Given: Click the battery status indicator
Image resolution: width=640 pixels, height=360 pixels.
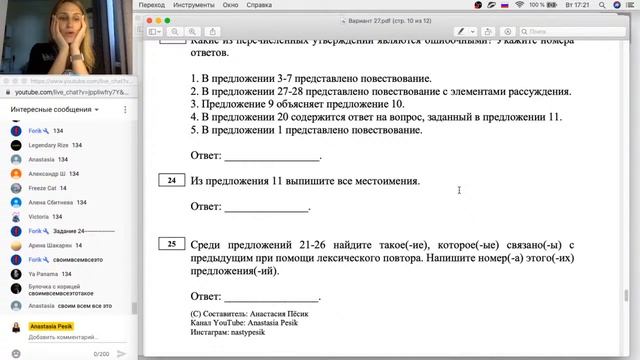Looking at the screenshot, I should (543, 5).
